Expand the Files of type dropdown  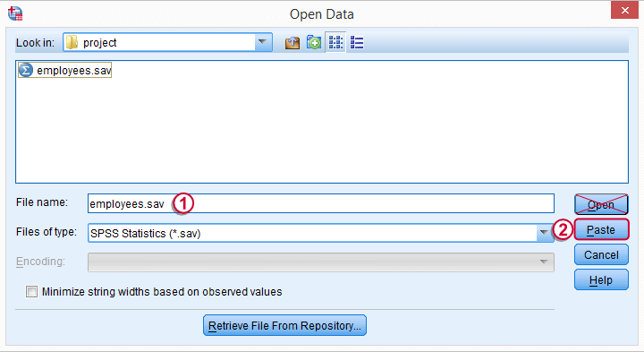tap(544, 233)
